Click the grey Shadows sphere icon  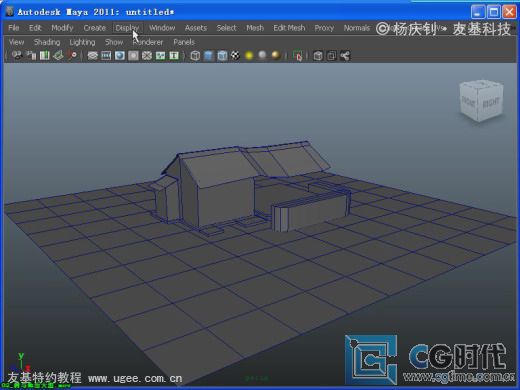(263, 55)
